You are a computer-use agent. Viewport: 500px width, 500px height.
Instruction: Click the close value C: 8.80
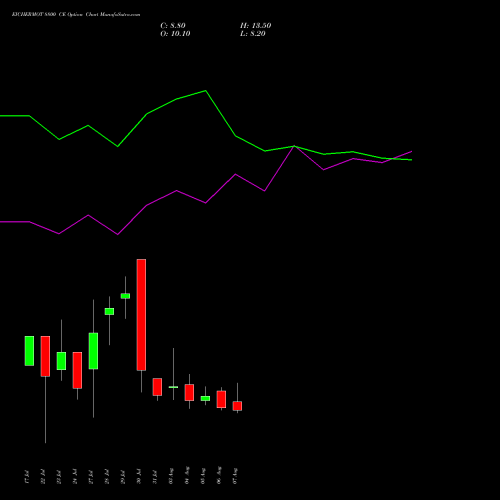pos(173,26)
